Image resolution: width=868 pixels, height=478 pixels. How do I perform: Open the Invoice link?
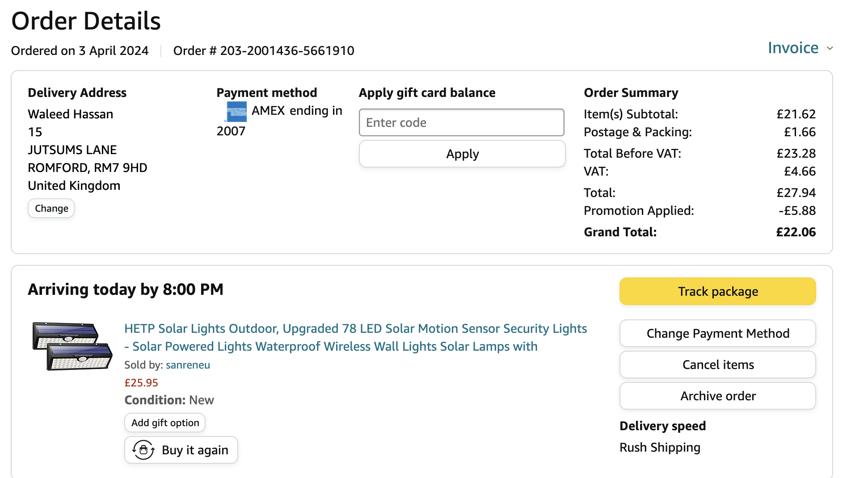tap(793, 48)
